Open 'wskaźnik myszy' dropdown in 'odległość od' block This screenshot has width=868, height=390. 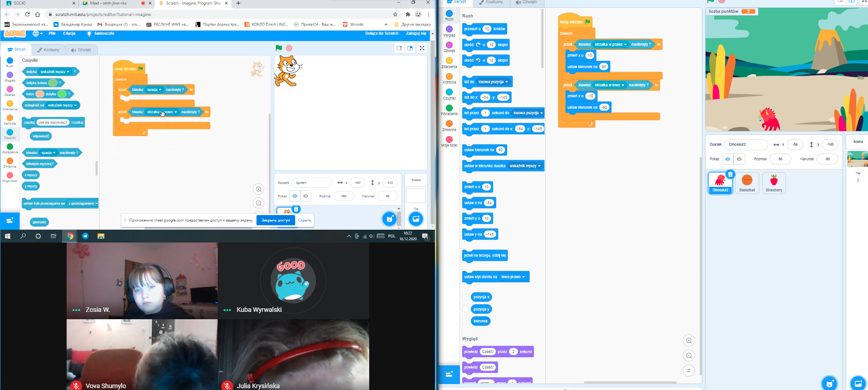tap(63, 105)
